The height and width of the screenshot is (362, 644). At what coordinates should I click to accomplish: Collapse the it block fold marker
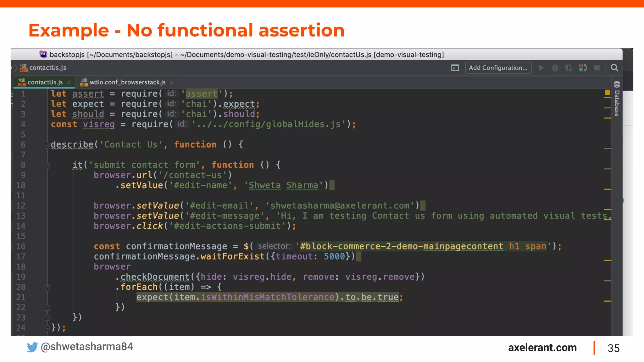pos(47,165)
